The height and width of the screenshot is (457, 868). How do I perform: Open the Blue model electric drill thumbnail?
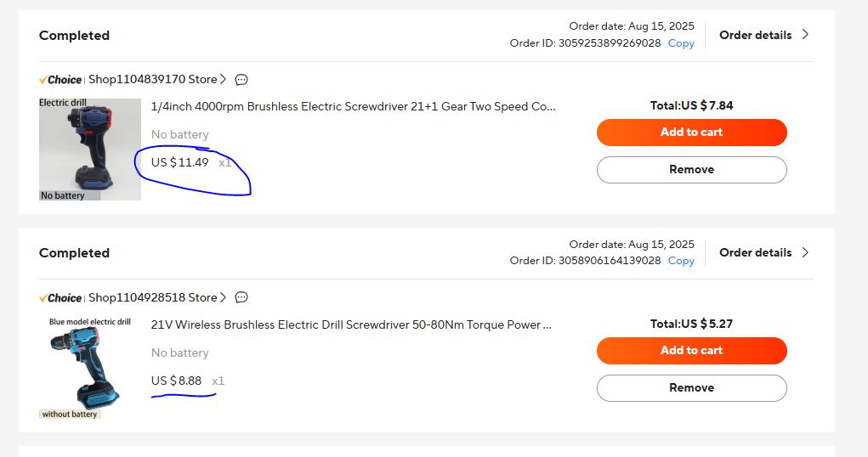90,367
